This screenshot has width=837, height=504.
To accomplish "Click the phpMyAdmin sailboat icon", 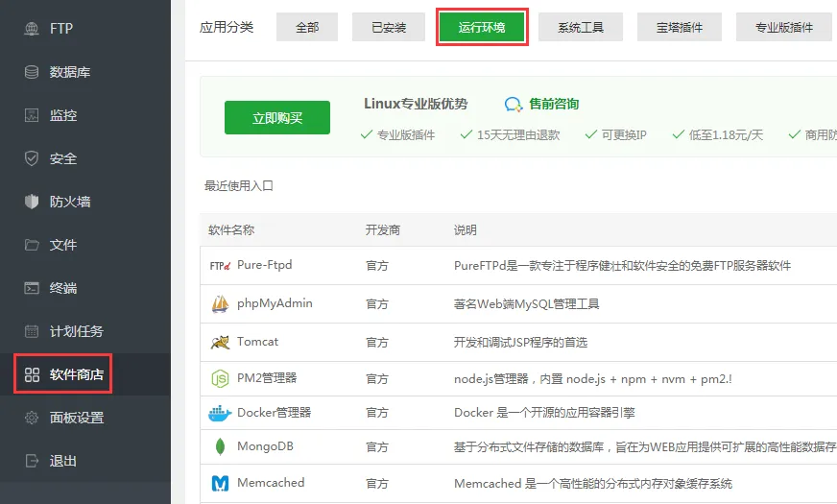I will coord(220,304).
